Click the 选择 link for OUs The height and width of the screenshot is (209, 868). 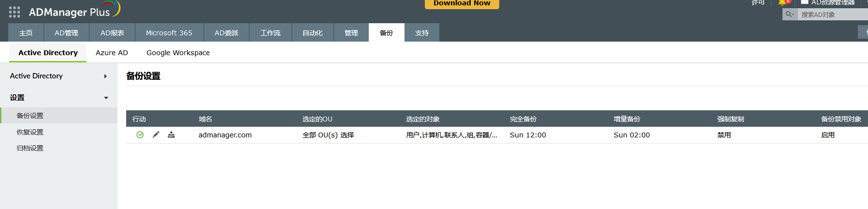click(347, 135)
